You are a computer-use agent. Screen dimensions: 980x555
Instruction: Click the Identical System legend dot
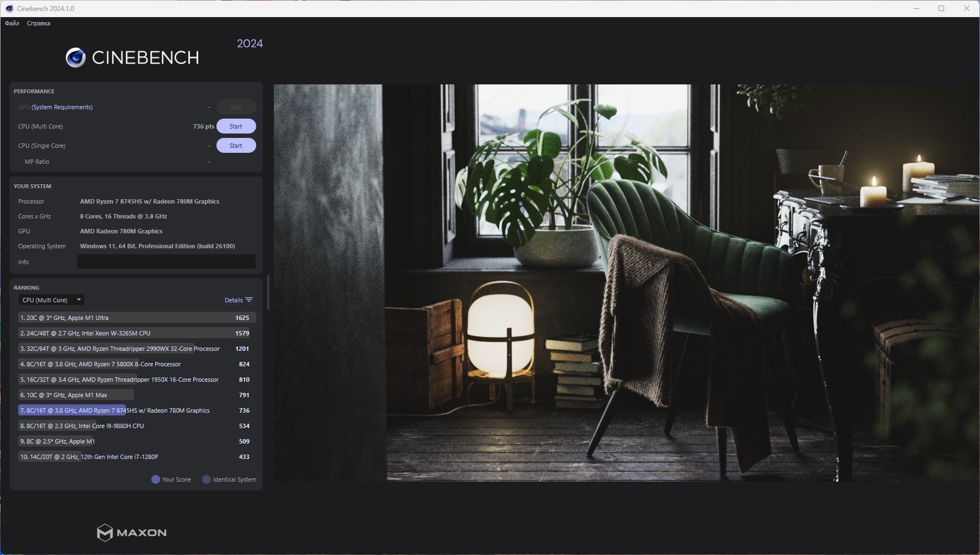coord(206,479)
